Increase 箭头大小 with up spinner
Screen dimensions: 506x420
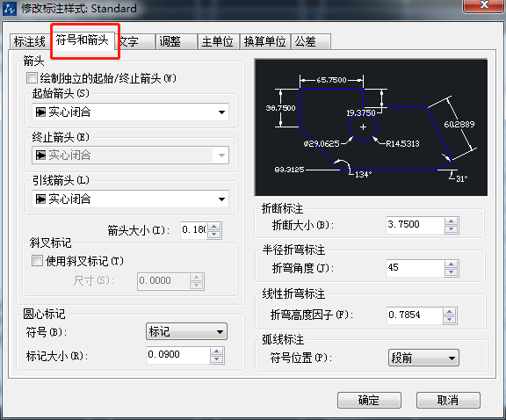(214, 227)
